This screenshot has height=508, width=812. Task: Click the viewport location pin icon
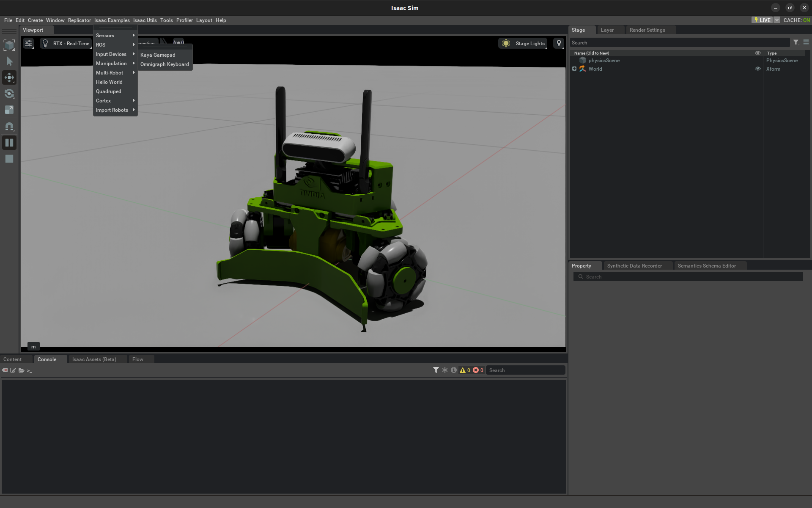(x=559, y=43)
